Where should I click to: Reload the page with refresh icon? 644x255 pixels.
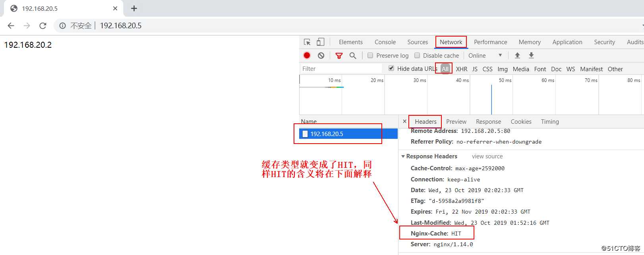[x=43, y=25]
